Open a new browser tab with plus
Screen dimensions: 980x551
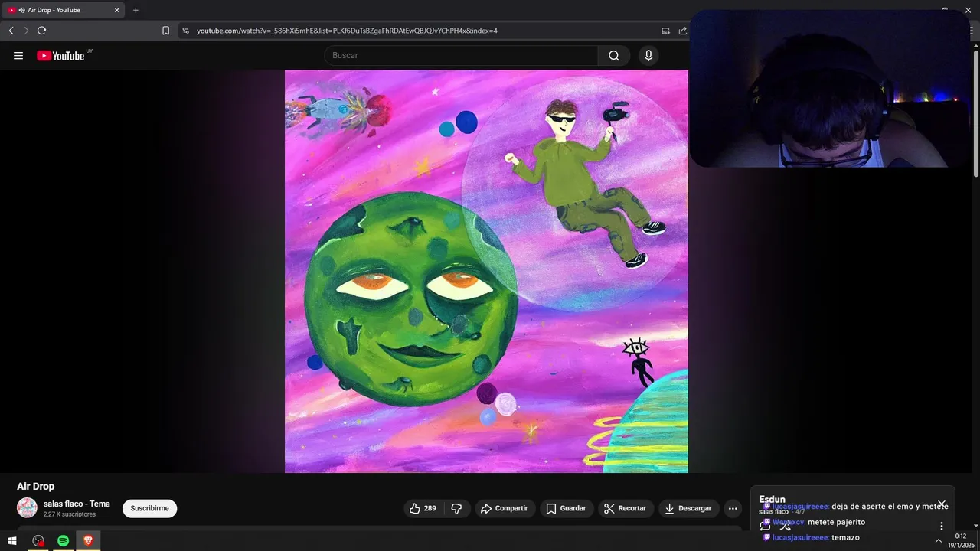[136, 10]
